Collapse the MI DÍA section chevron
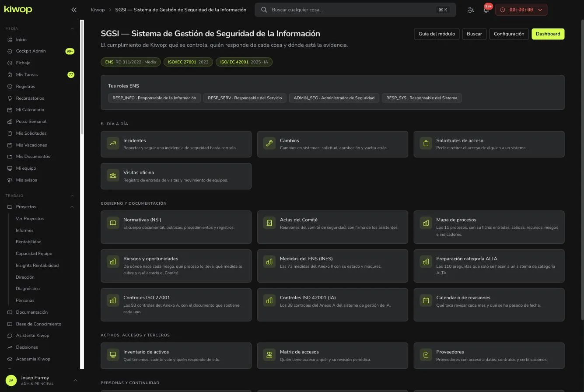584x392 pixels. pos(72,28)
